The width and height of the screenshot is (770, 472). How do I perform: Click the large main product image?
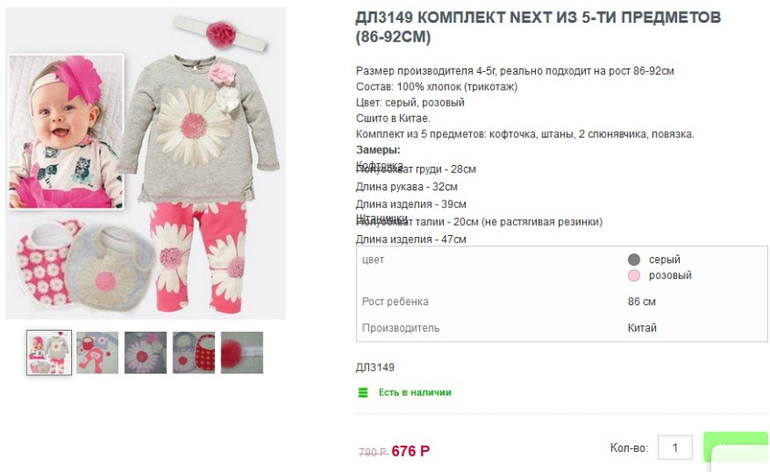[147, 164]
